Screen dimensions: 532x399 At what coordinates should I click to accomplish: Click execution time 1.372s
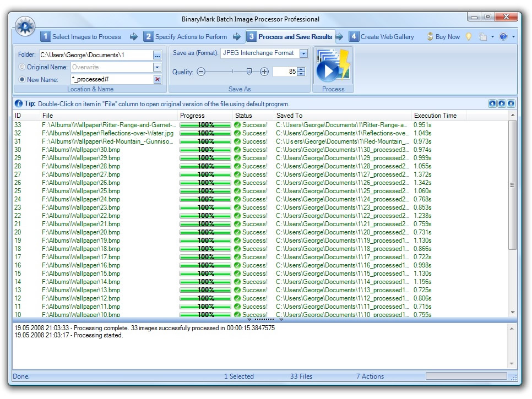(422, 174)
